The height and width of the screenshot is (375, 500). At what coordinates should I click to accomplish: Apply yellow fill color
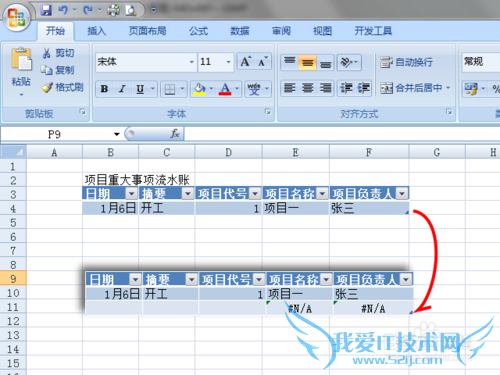pos(199,89)
